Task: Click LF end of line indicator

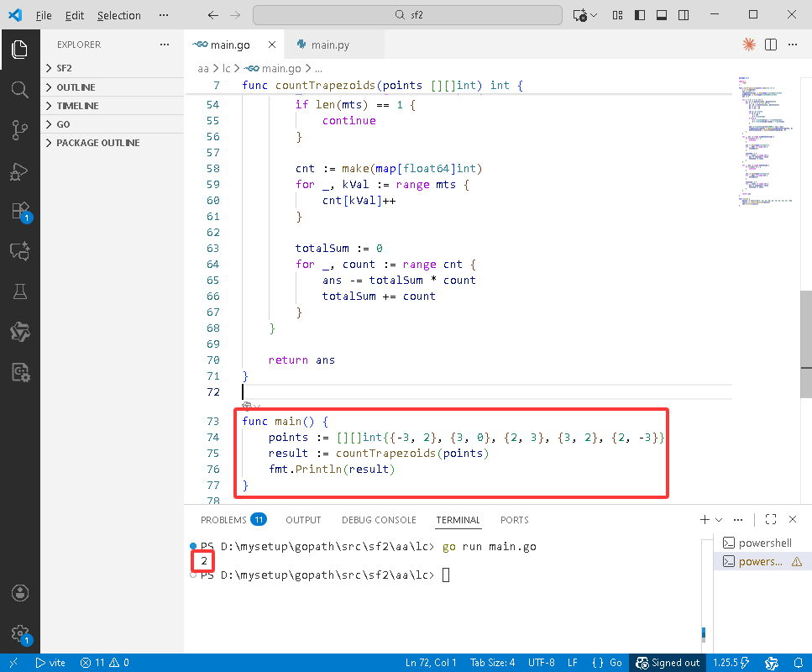Action: pos(573,663)
